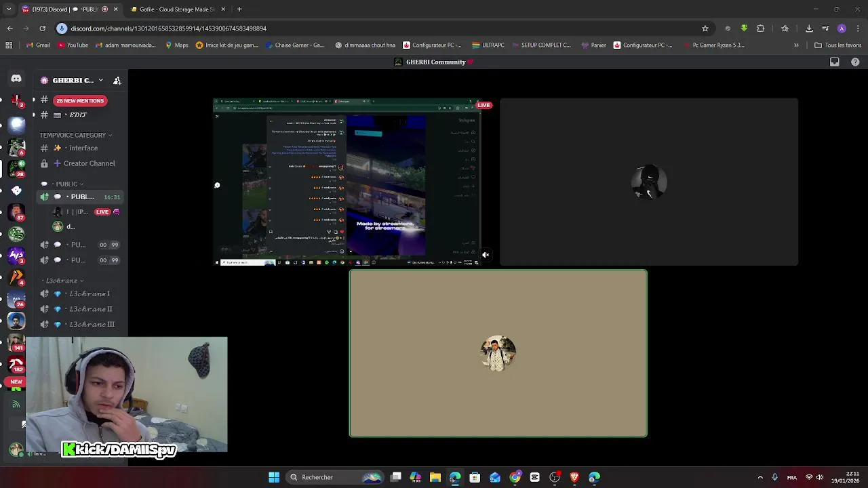Open the browser profile avatar

(842, 28)
